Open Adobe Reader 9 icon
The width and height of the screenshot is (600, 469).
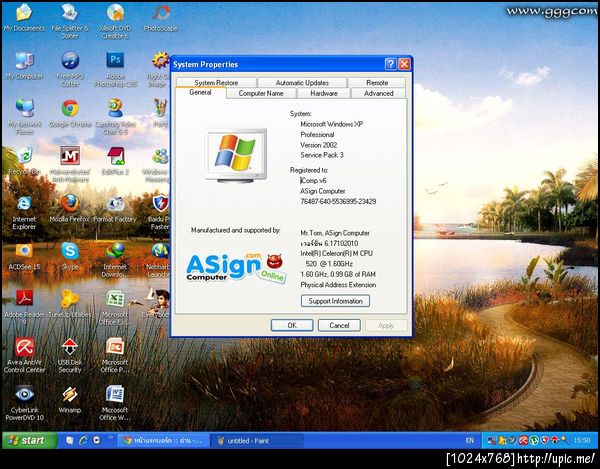click(x=24, y=307)
